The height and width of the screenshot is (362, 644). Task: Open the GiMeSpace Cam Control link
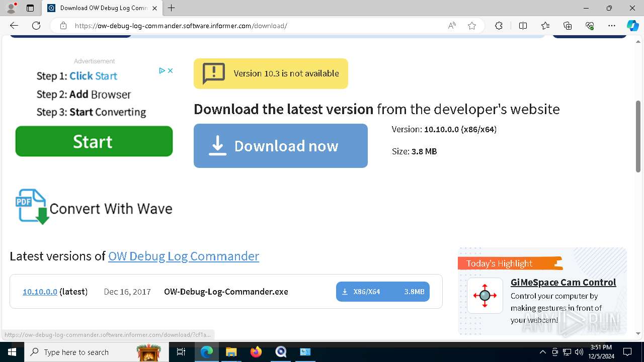tap(563, 282)
